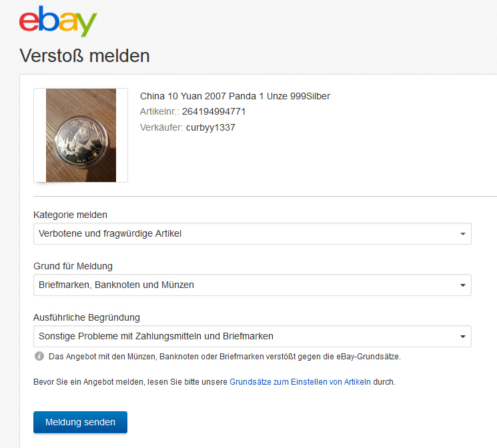Click the eBay logo

pos(58,22)
